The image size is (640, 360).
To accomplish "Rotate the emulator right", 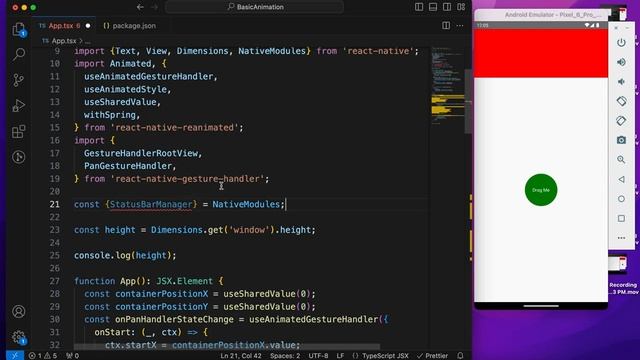I will (x=621, y=120).
